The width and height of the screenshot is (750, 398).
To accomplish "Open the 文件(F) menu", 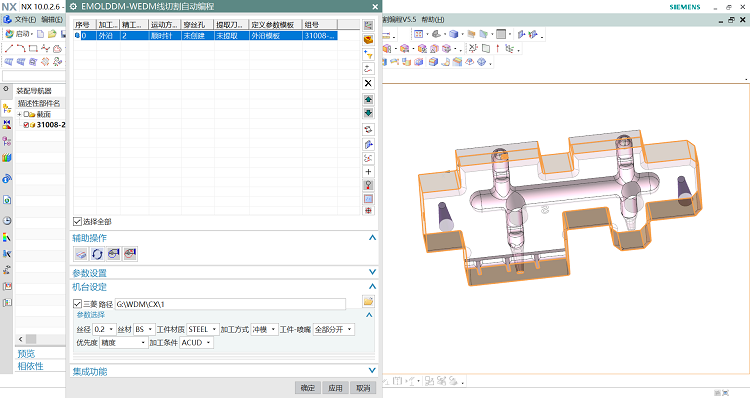I will [x=25, y=20].
